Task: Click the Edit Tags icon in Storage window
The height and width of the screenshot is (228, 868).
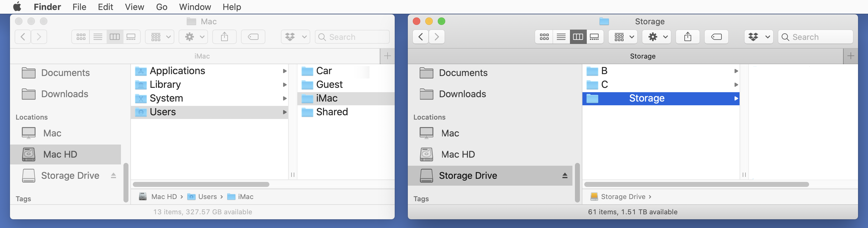Action: pos(716,37)
